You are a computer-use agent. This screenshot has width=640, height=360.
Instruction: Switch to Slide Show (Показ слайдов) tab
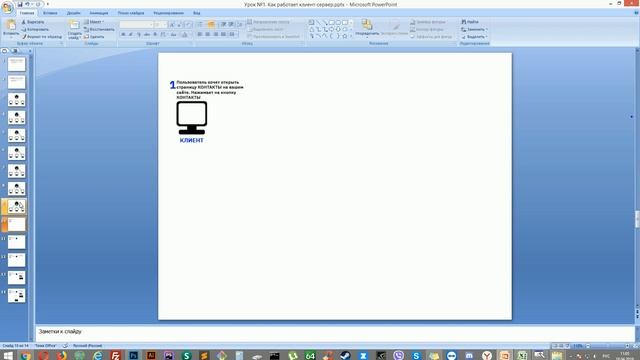[x=131, y=13]
